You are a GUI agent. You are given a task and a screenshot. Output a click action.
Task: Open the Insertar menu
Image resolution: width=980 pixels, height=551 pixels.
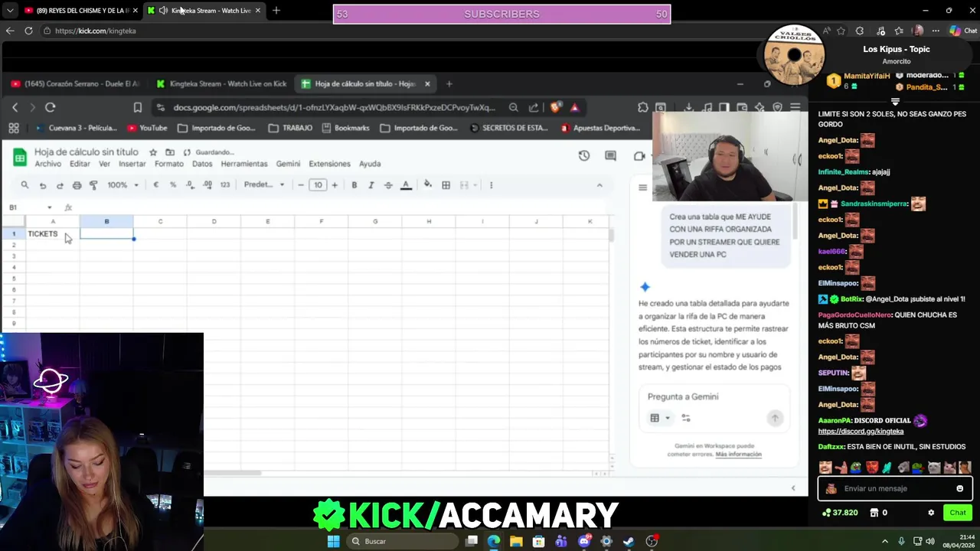[x=132, y=164]
